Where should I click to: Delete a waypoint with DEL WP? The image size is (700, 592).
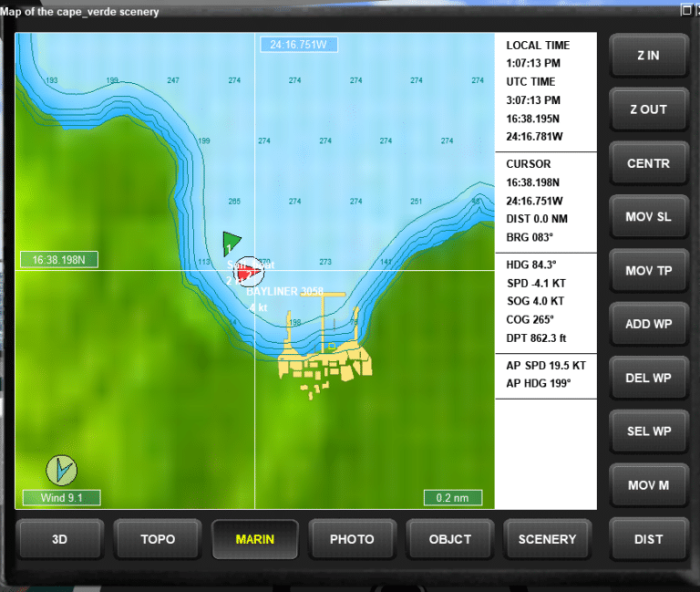click(648, 378)
